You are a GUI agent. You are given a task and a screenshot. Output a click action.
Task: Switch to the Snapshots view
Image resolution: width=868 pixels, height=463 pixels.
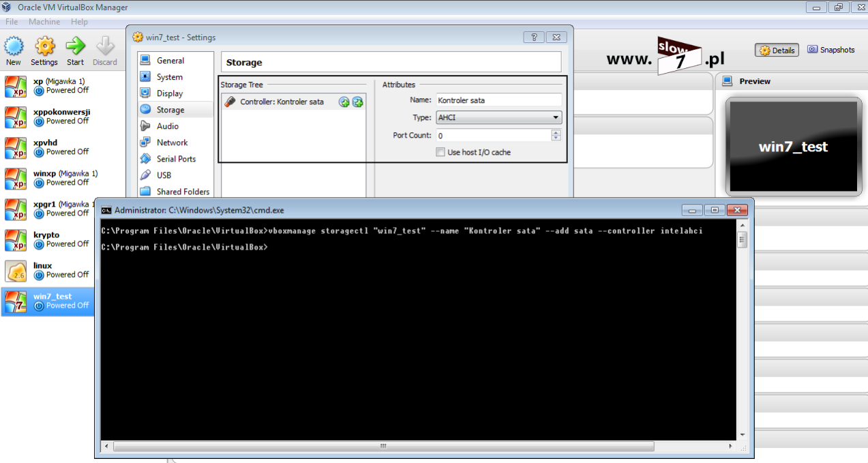tap(831, 50)
